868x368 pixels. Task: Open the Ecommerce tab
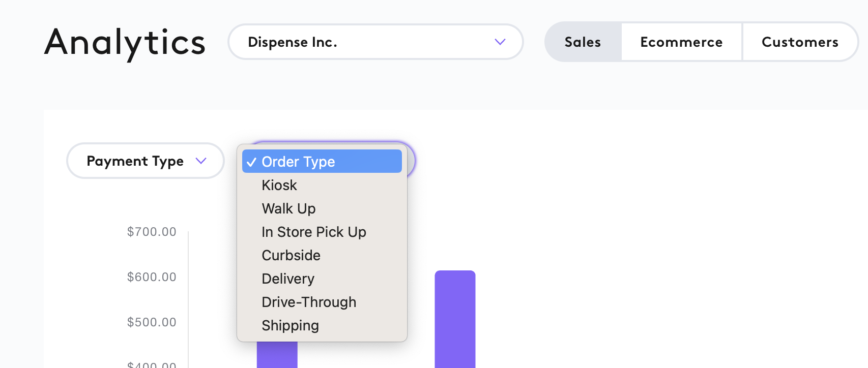pyautogui.click(x=681, y=42)
